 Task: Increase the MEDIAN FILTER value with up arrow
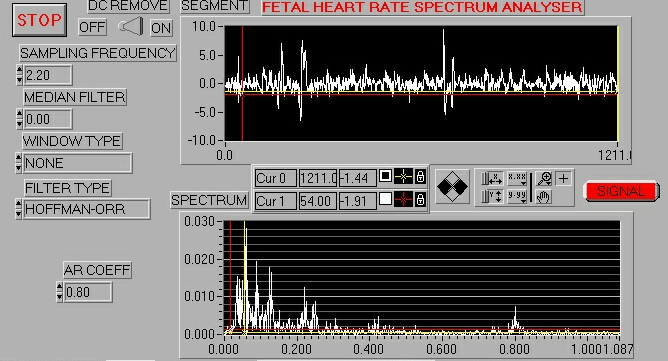19,114
